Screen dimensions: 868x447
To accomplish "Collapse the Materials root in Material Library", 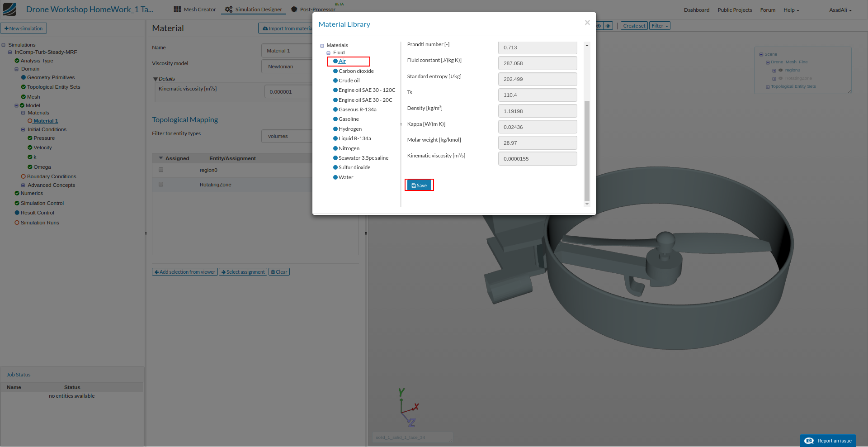I will pyautogui.click(x=322, y=46).
